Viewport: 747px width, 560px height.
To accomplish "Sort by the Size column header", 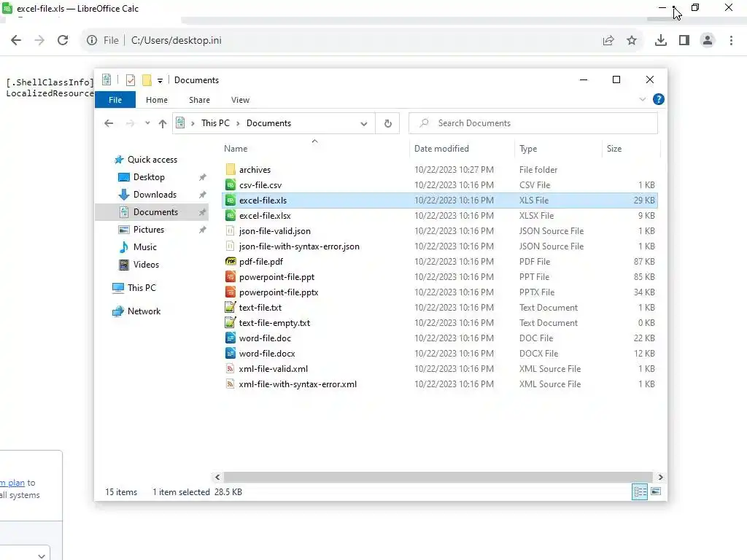I will [x=614, y=149].
